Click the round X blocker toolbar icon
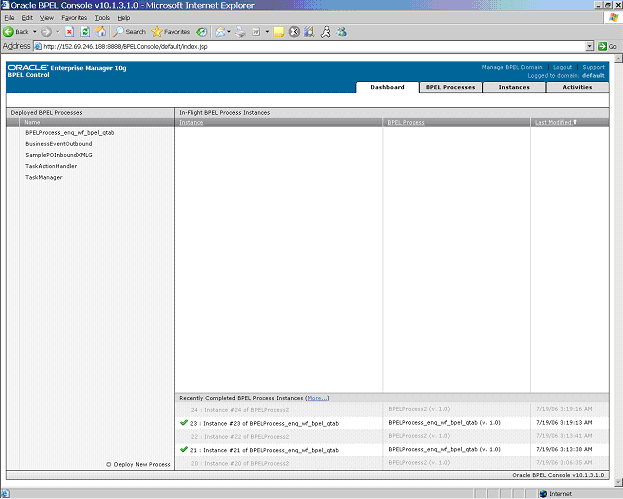This screenshot has width=623, height=499. pyautogui.click(x=294, y=32)
